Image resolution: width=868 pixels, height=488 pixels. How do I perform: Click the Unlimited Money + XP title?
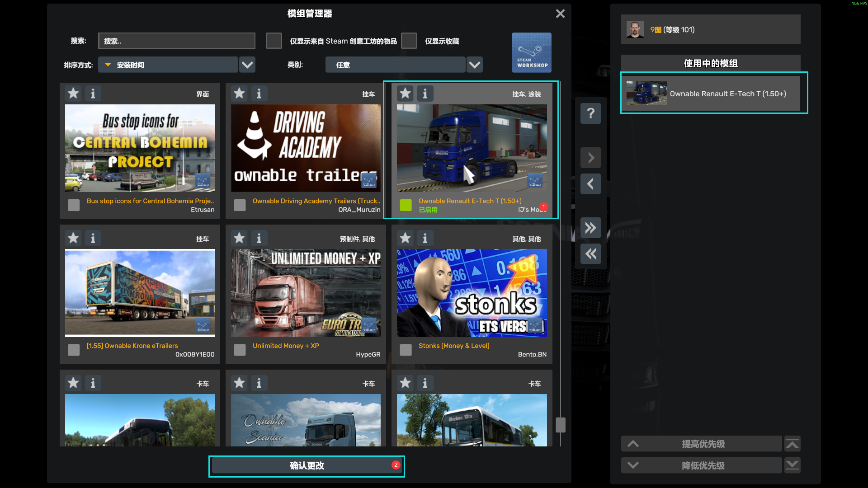[286, 346]
